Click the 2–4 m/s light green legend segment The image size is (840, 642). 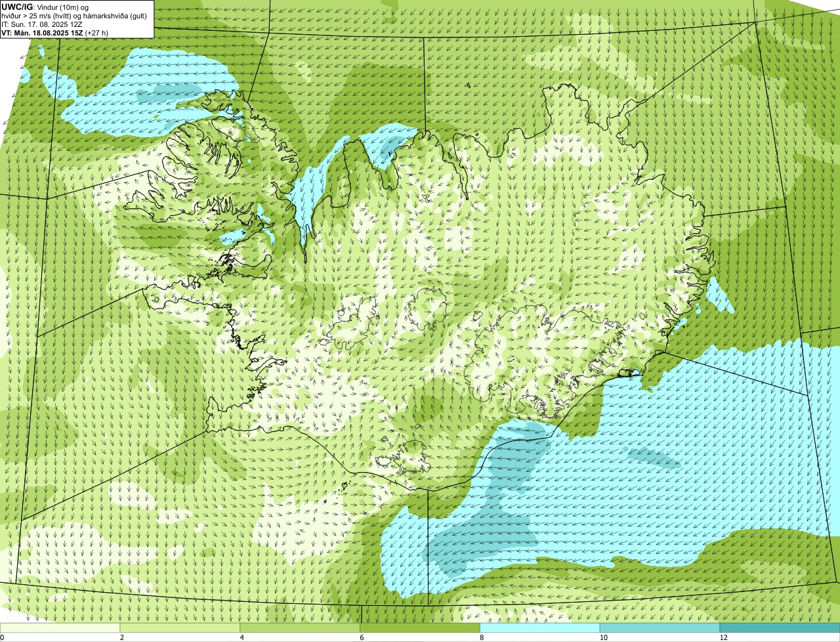[180, 628]
